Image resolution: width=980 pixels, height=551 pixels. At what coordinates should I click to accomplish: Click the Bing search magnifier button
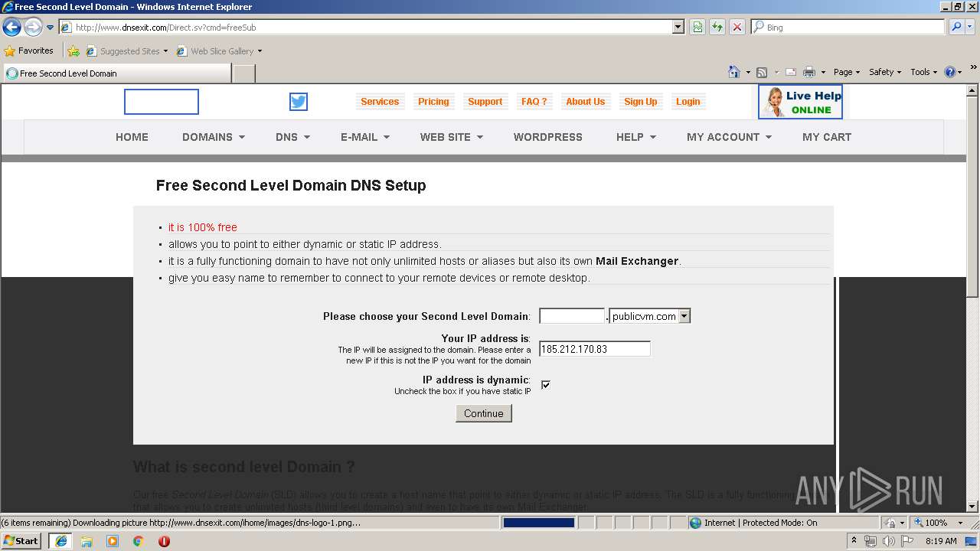(956, 28)
